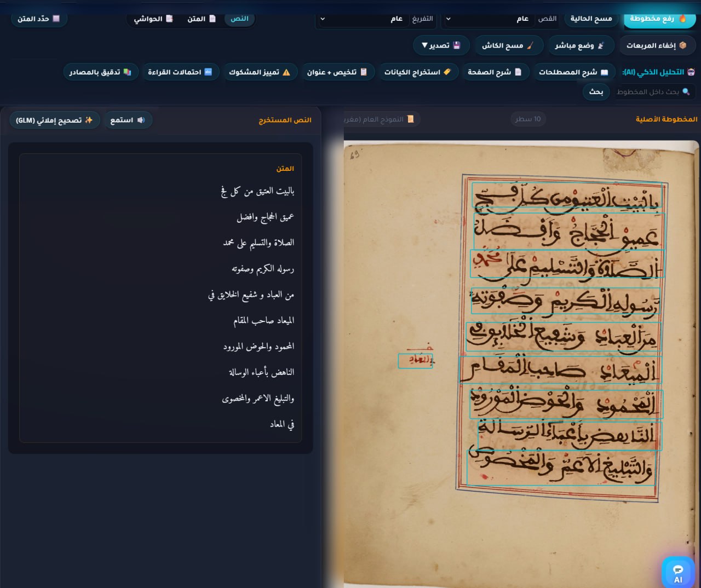Expand the تصدير export menu
Image resolution: width=701 pixels, height=588 pixels.
coord(441,45)
